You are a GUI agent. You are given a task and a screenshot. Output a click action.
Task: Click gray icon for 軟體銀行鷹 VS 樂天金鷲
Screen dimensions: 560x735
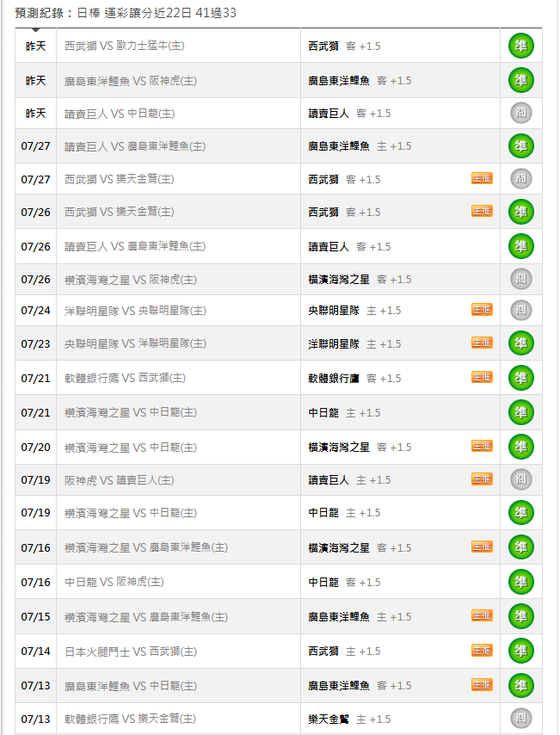521,718
